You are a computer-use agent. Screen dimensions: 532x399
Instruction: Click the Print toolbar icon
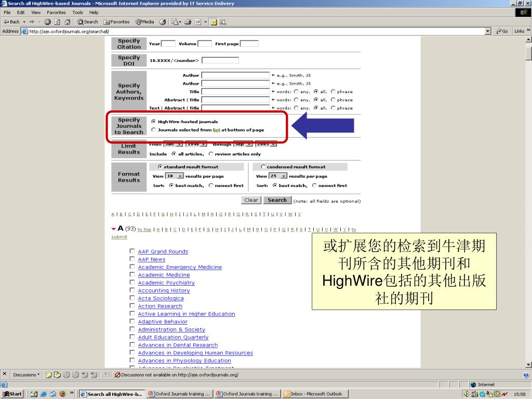click(x=188, y=22)
